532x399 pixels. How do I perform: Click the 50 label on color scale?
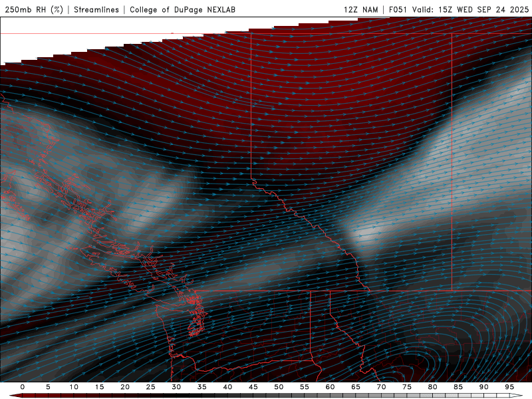[279, 387]
